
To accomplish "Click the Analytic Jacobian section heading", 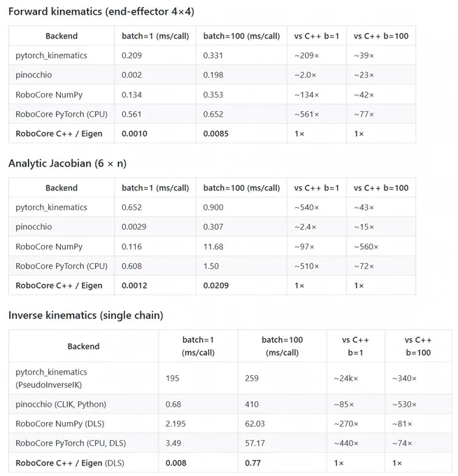I will tap(67, 163).
